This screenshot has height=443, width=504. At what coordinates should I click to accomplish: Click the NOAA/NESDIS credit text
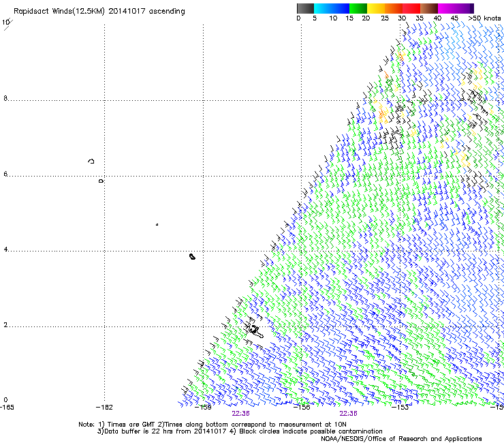(401, 439)
